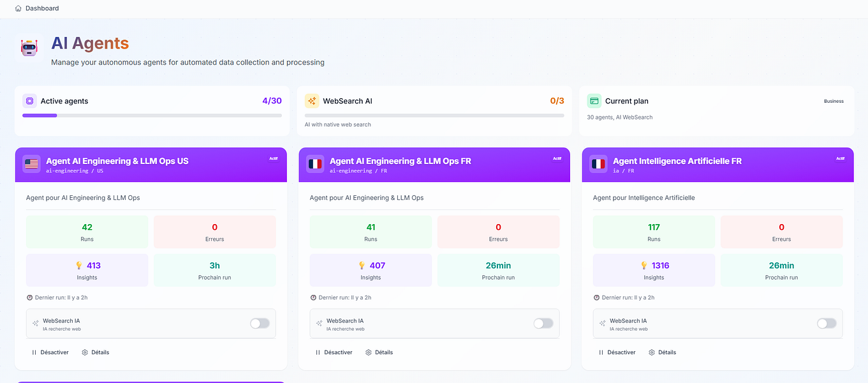Click the 0/3 WebSearch AI count
Viewport: 868px width, 383px height.
pyautogui.click(x=557, y=101)
